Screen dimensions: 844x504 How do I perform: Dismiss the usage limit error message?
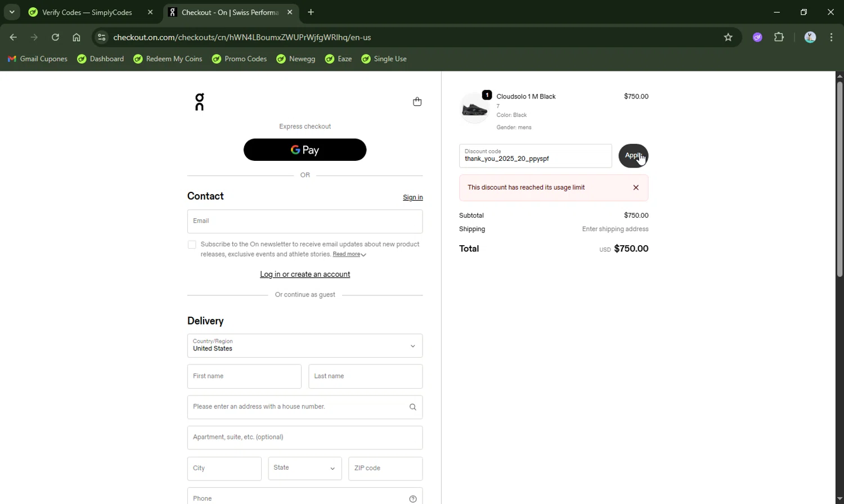click(x=636, y=188)
